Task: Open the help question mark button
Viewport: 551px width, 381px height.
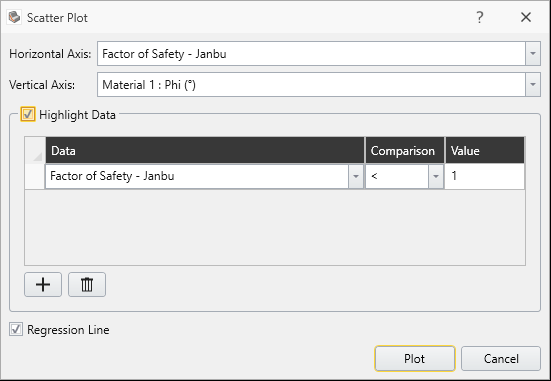Action: [480, 17]
